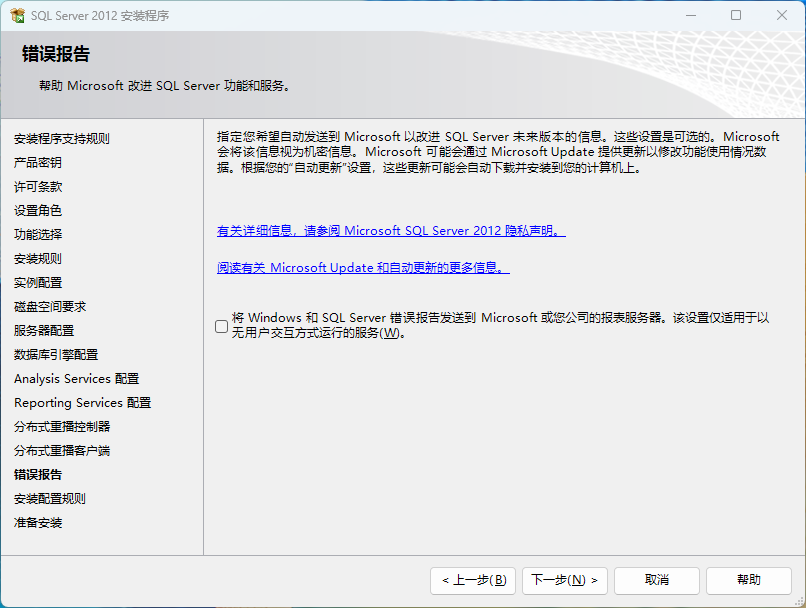Image resolution: width=806 pixels, height=608 pixels.
Task: Click the subtitle 帮助 Microsoft 改进 SQL Server 功能和服务
Action: point(164,86)
